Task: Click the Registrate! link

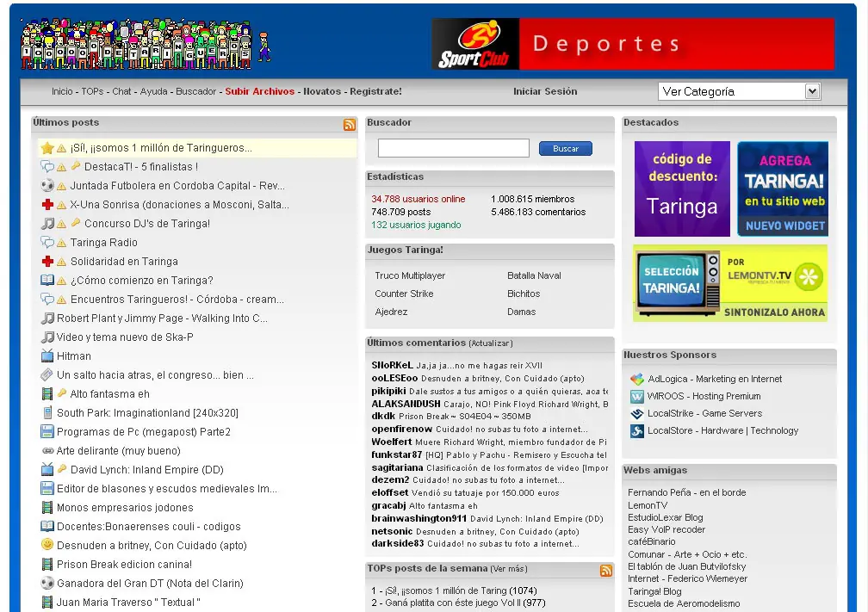Action: (x=375, y=91)
